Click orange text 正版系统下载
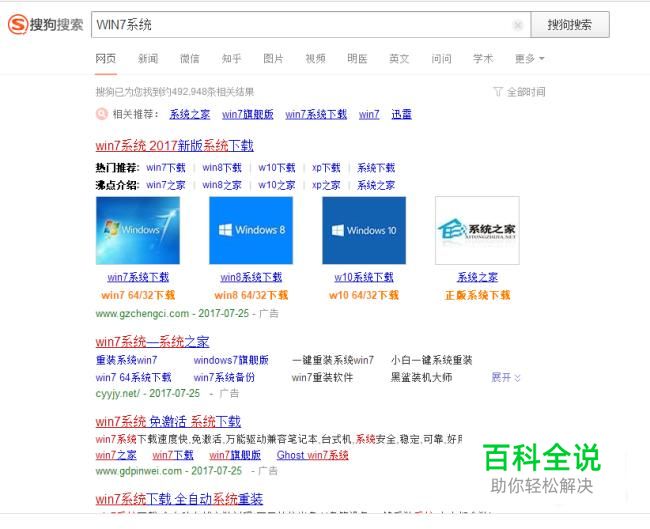 coord(477,295)
